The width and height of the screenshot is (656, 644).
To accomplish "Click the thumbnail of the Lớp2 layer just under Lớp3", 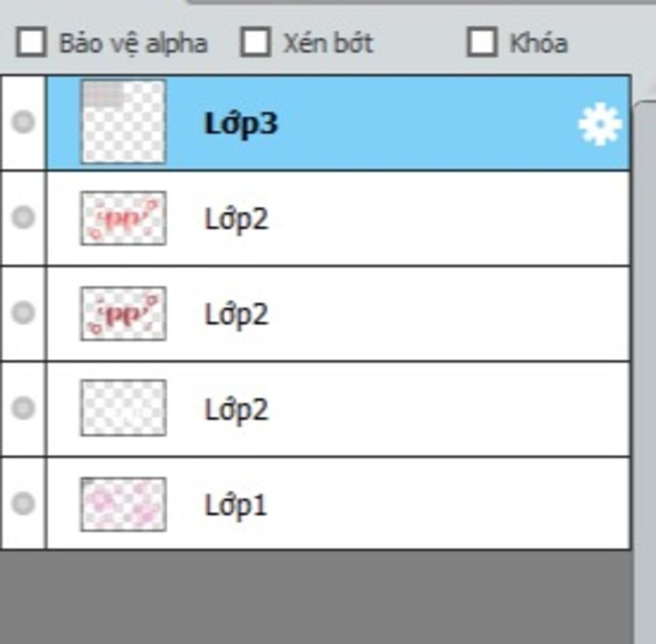I will pyautogui.click(x=124, y=218).
